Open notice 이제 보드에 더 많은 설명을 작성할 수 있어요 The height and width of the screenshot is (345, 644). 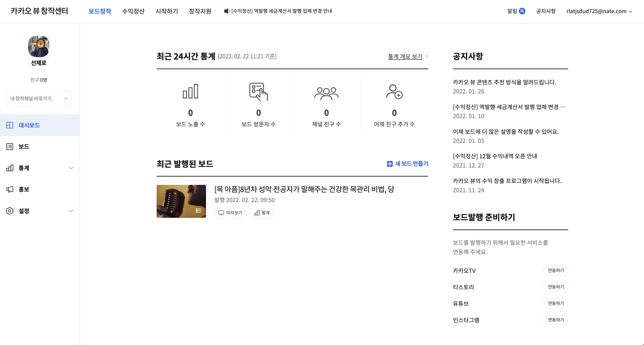[x=506, y=132]
